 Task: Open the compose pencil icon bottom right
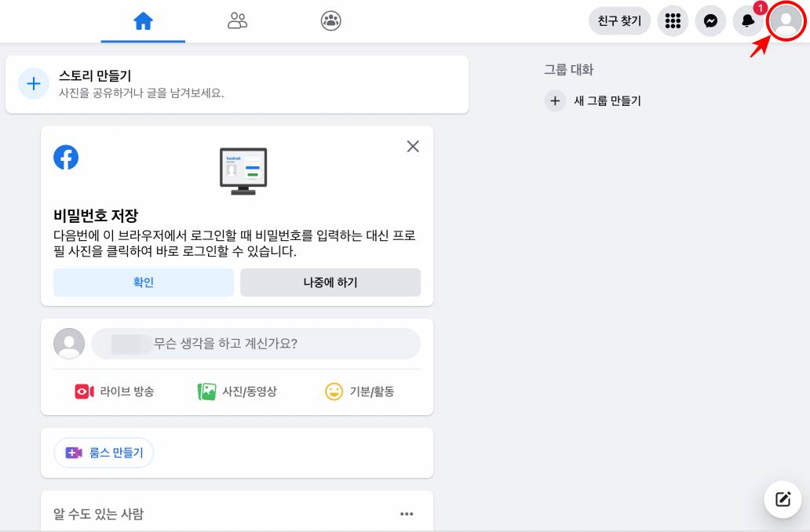[782, 499]
